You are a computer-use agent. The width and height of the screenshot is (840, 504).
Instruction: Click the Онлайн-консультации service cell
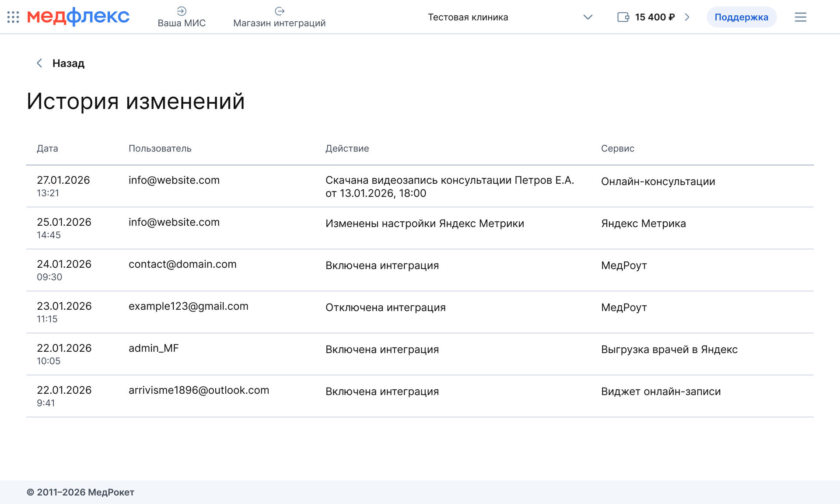pyautogui.click(x=658, y=182)
